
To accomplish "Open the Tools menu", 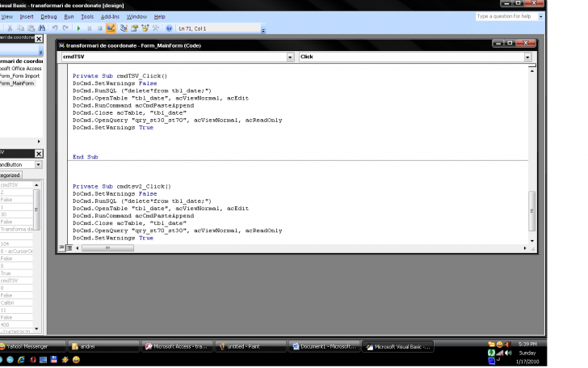I will [x=87, y=16].
